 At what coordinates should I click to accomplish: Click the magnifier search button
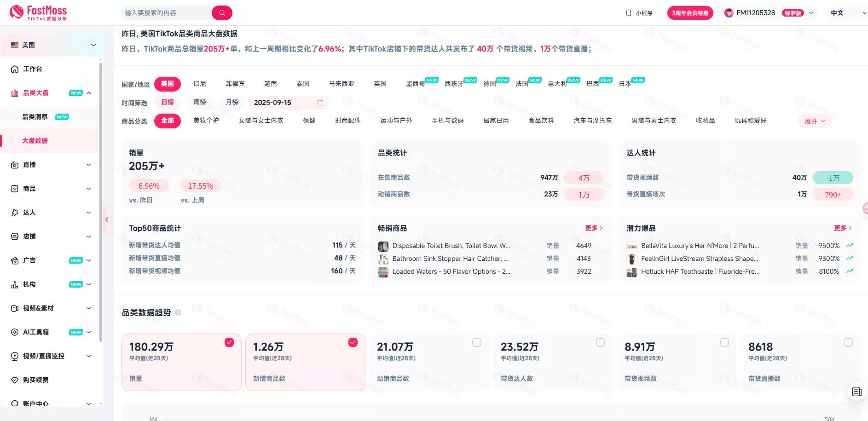coord(222,13)
